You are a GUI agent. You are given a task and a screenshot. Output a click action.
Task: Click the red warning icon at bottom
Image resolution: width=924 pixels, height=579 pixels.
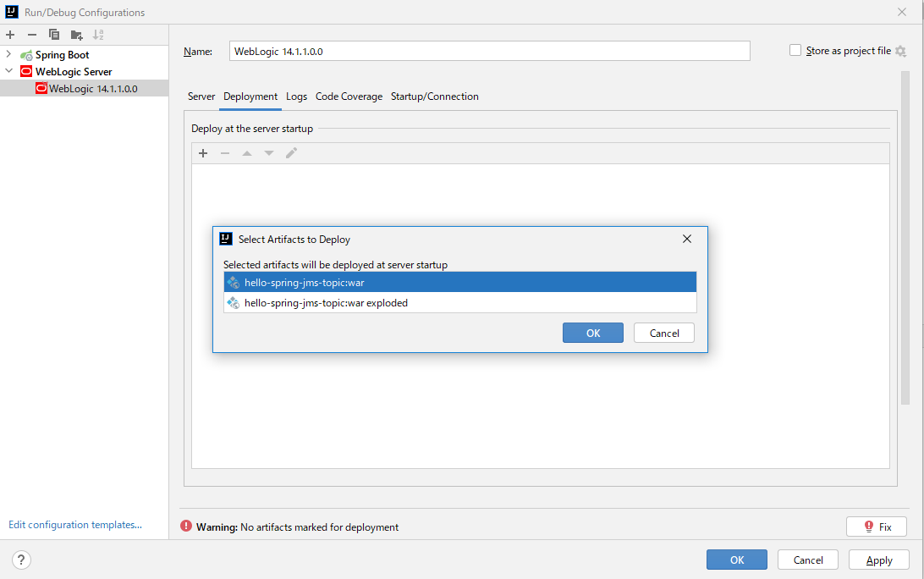click(186, 526)
